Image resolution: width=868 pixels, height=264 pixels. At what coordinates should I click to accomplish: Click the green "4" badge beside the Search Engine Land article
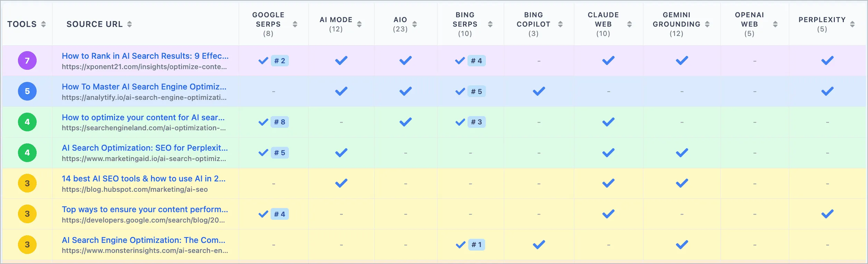click(27, 122)
